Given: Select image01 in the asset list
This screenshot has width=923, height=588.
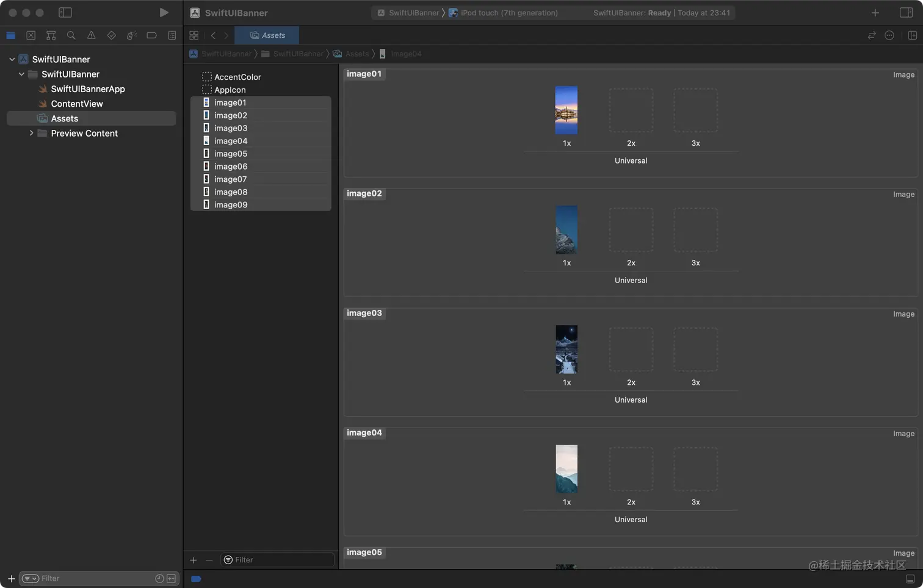Looking at the screenshot, I should (261, 102).
